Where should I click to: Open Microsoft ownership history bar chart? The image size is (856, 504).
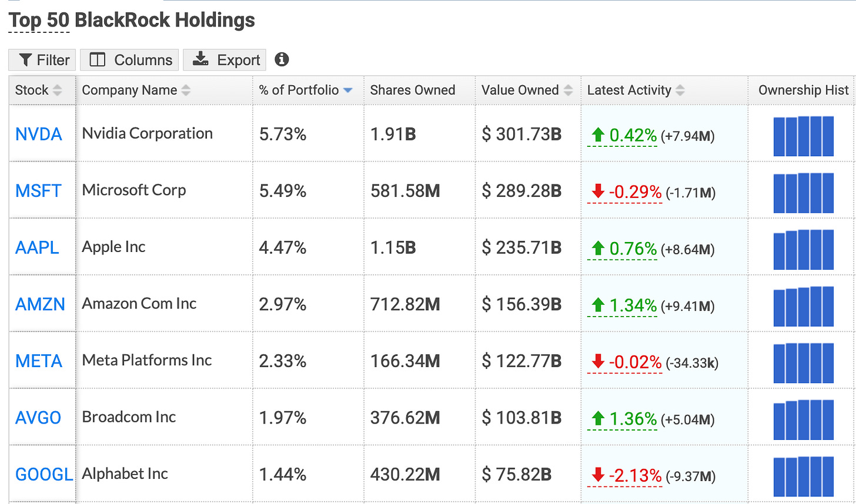(x=803, y=193)
